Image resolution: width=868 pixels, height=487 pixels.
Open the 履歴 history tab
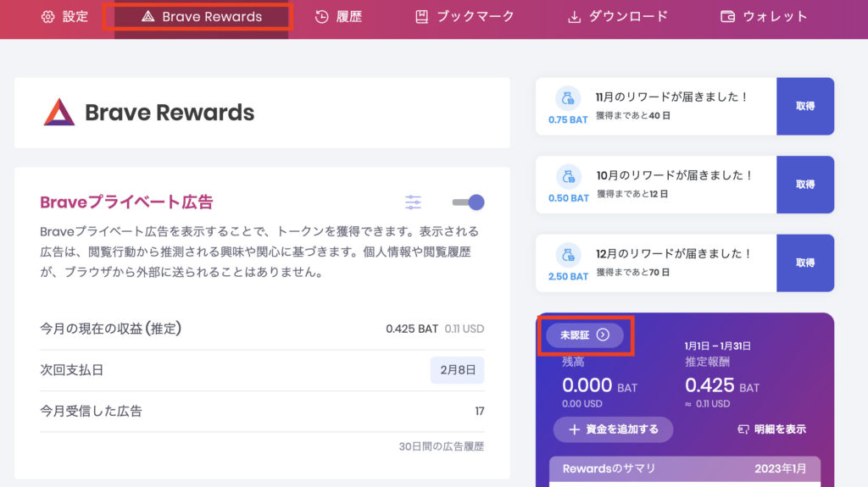tap(337, 17)
